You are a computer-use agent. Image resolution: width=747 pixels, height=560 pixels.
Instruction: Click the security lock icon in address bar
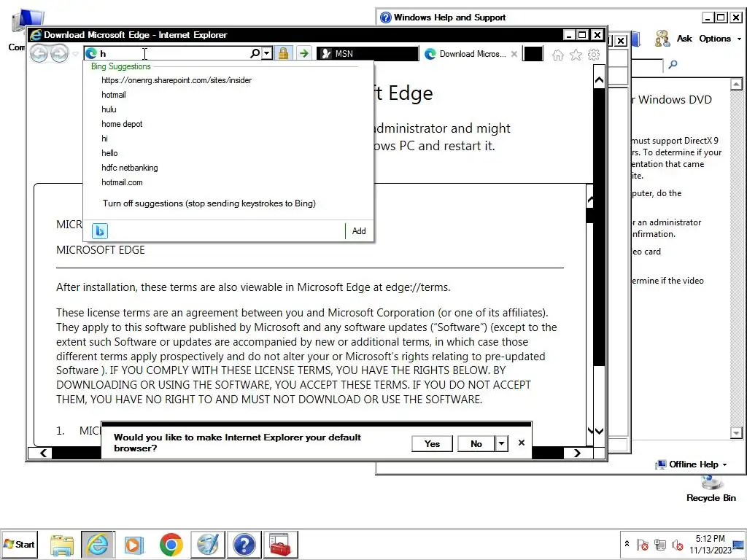[283, 53]
